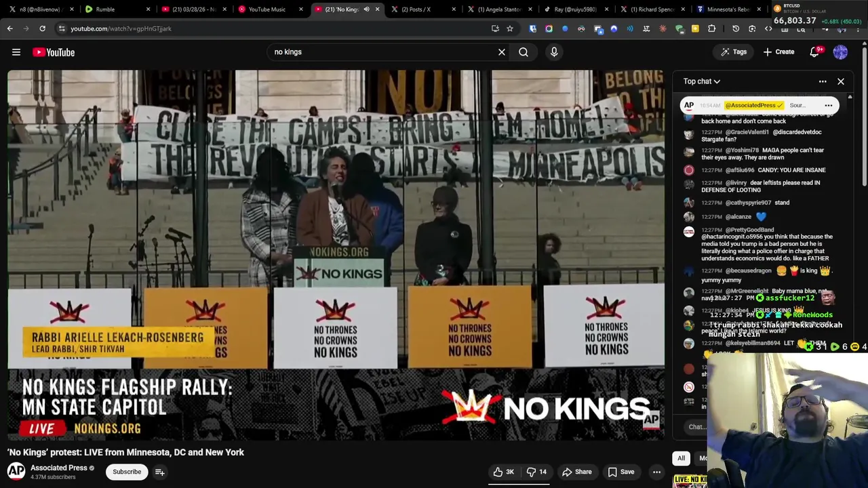Image resolution: width=868 pixels, height=488 pixels.
Task: Close the YouTube Music tab
Action: click(302, 9)
